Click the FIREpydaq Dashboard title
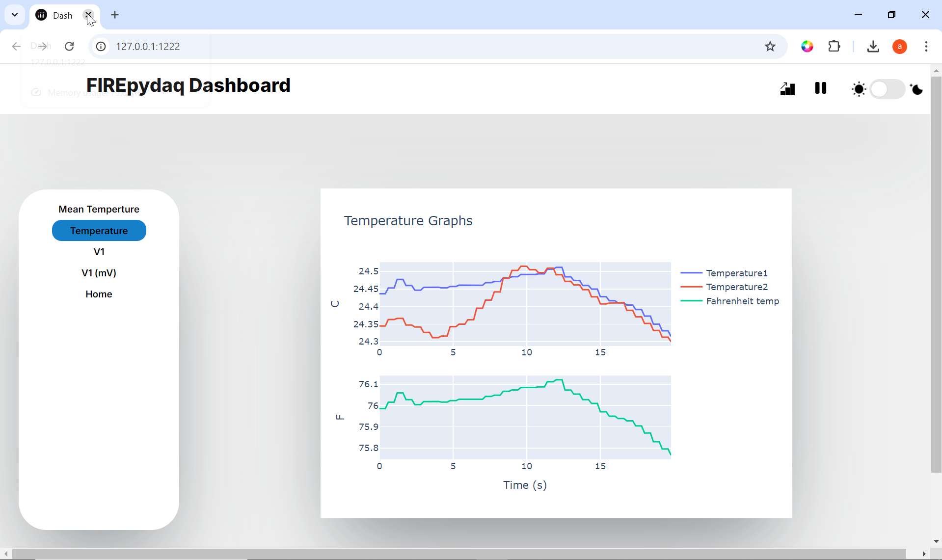 188,85
